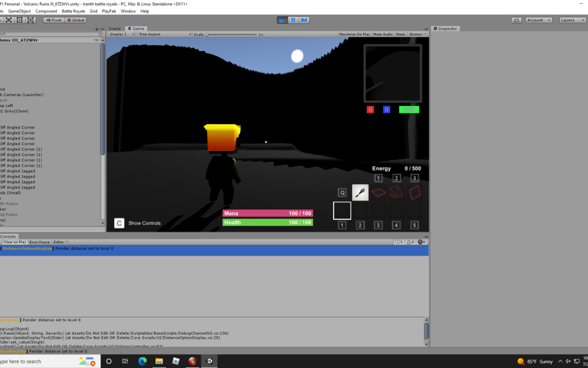Select the Game tab
The image size is (588, 368).
pos(136,28)
